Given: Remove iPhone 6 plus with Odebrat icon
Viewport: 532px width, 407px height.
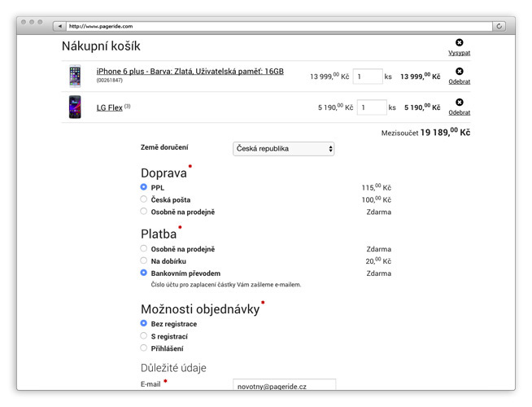Looking at the screenshot, I should click(459, 72).
